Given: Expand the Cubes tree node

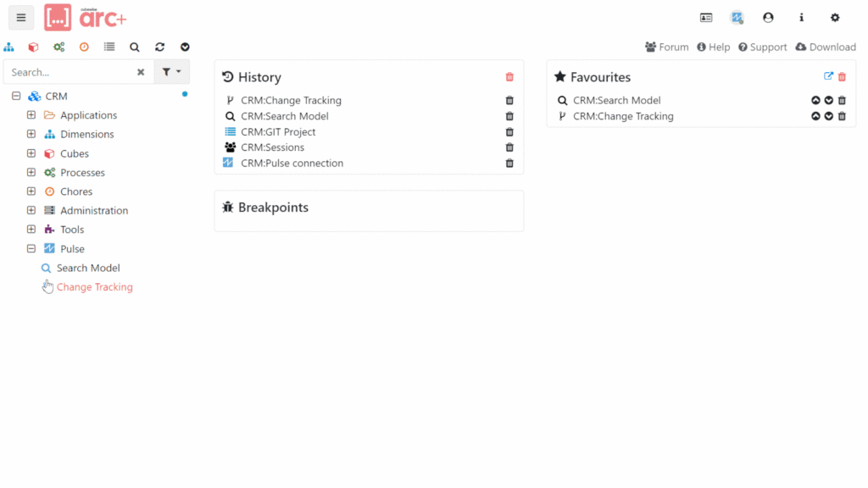Looking at the screenshot, I should click(31, 153).
